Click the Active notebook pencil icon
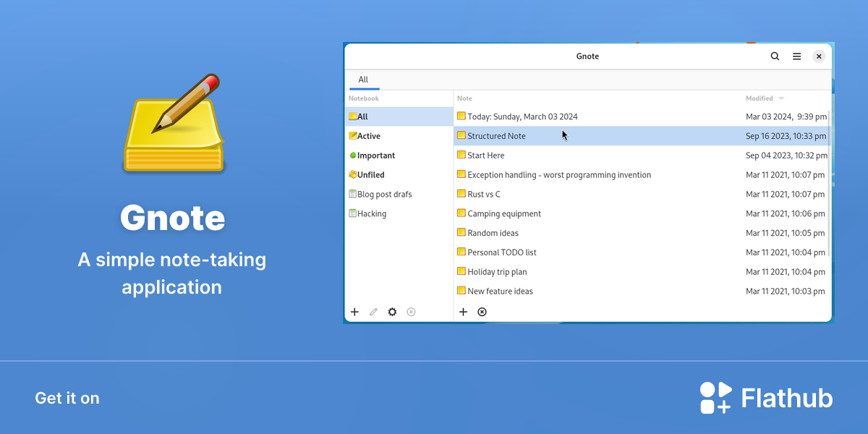This screenshot has width=868, height=434. (x=353, y=136)
